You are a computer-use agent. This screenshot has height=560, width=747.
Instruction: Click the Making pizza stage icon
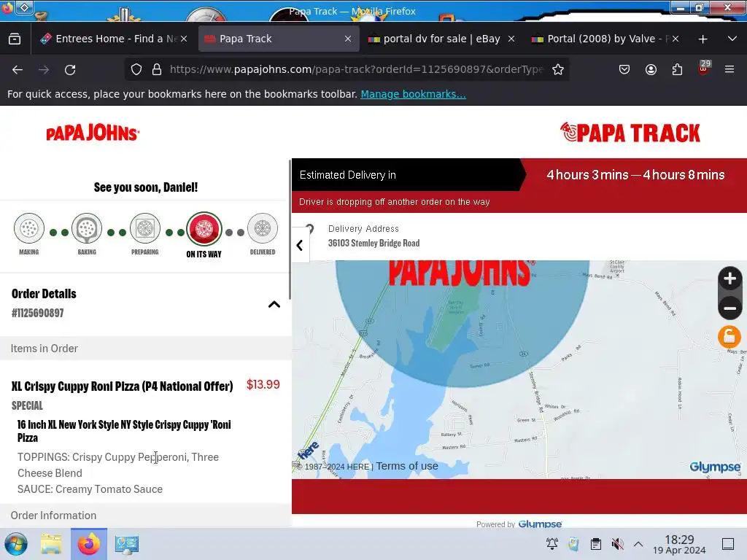(29, 228)
